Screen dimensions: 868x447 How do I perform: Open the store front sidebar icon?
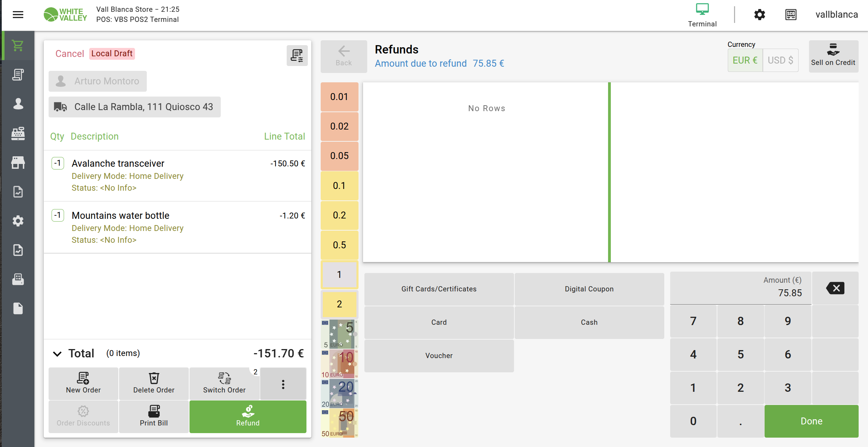(x=18, y=163)
